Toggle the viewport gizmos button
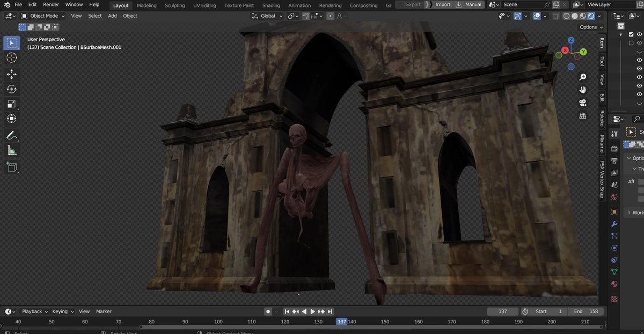This screenshot has height=334, width=644. [518, 16]
